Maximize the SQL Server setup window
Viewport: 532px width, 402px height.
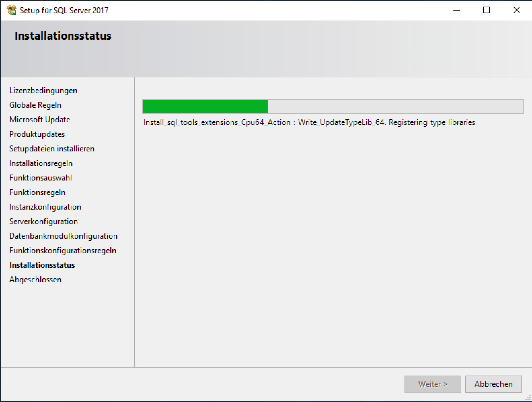pos(486,10)
